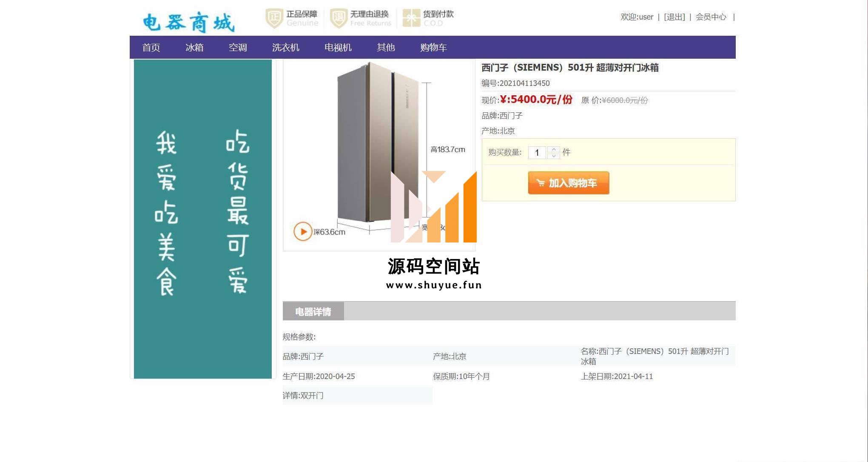Click the teal 我爱吃美食 sidebar banner
868x462 pixels.
203,219
